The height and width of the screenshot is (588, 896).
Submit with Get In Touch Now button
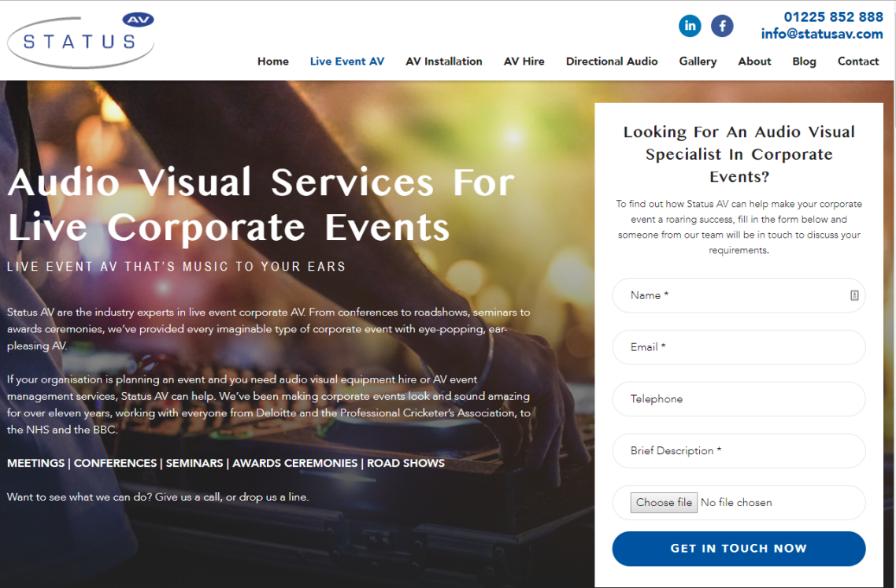coord(739,549)
